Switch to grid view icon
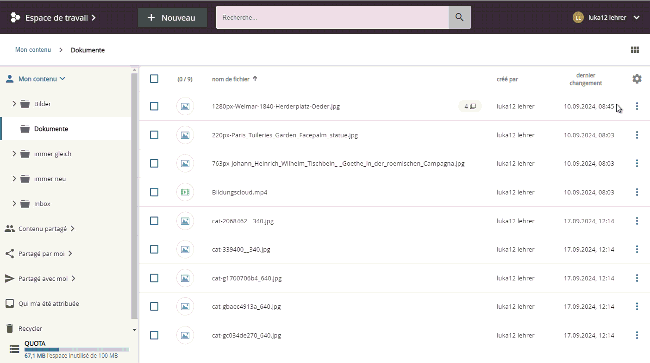The height and width of the screenshot is (363, 650). [635, 50]
